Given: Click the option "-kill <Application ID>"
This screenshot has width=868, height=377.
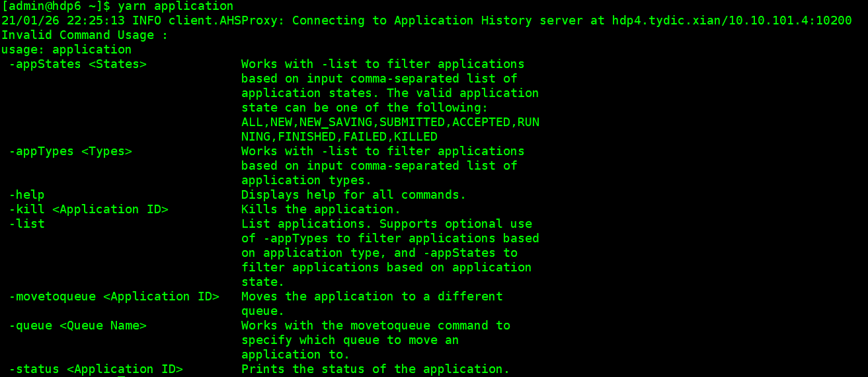Looking at the screenshot, I should click(x=89, y=209).
